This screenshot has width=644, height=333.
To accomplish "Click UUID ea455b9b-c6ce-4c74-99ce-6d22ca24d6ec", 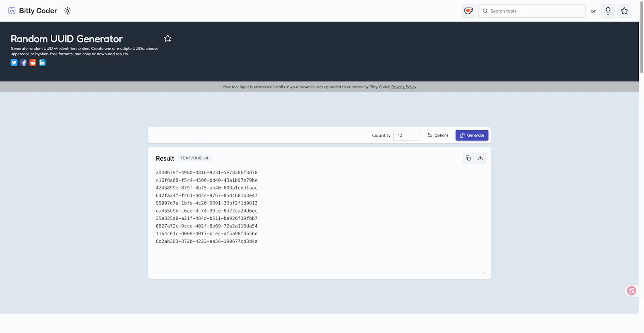I will coord(206,211).
